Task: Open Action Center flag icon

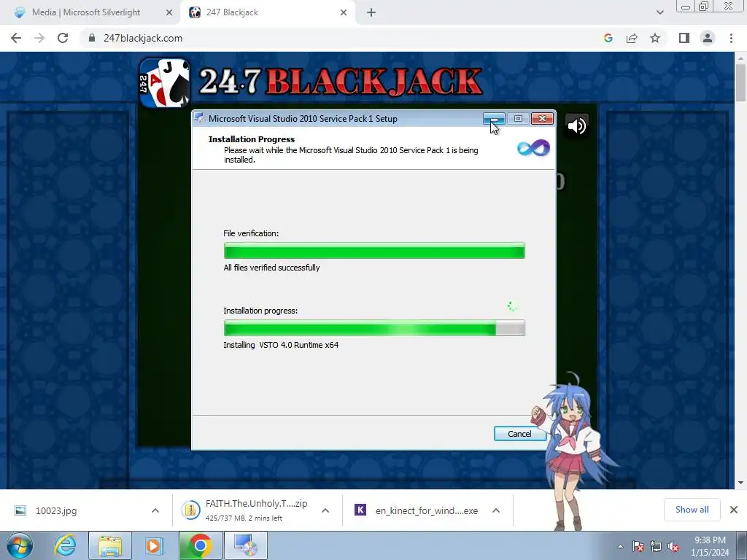Action: [x=638, y=546]
